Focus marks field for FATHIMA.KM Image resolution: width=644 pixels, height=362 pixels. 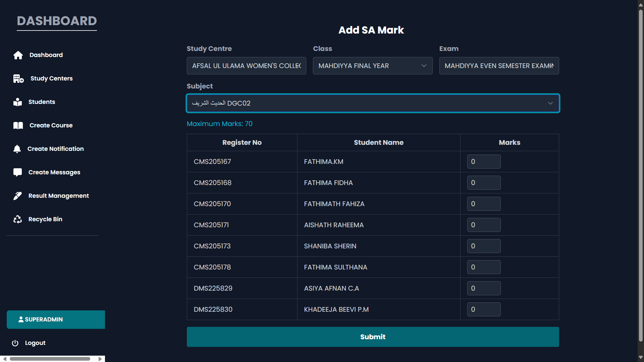click(x=484, y=162)
